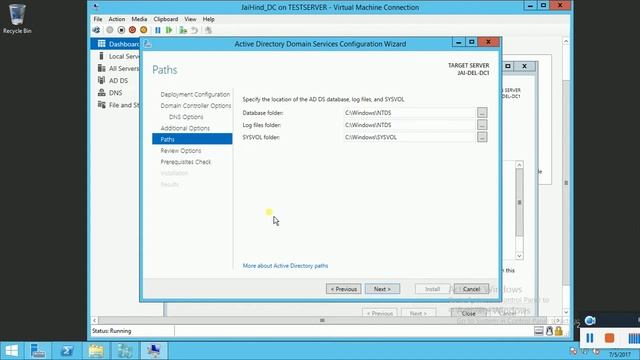Open the Clipboard menu
Screen dimensions: 640x360
click(166, 19)
